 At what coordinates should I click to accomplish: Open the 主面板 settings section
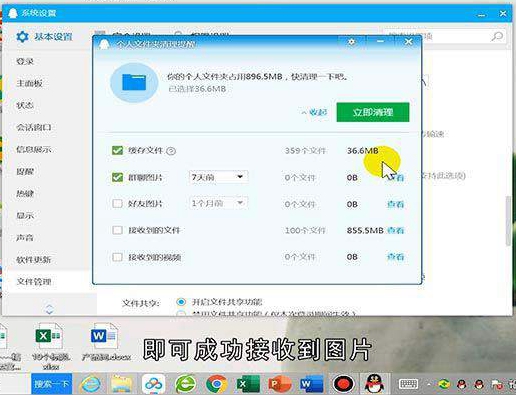[x=29, y=83]
